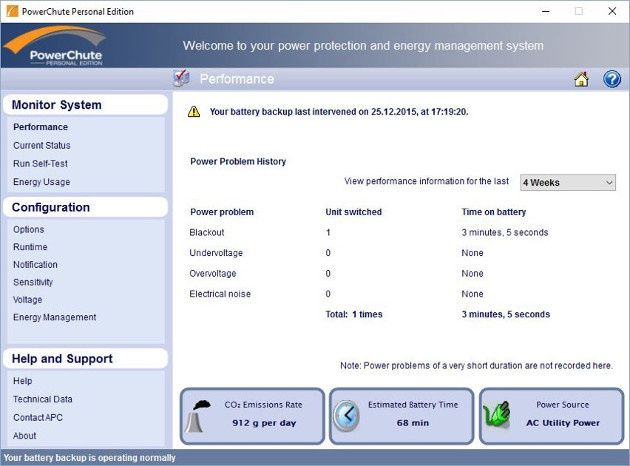The height and width of the screenshot is (466, 630).
Task: Click status bar 'operating normally' message
Action: pos(90,458)
